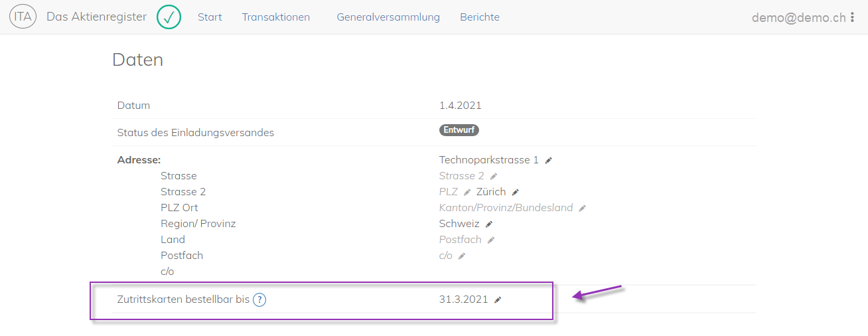Viewport: 868px width, 336px height.
Task: Edit PLZ using its pencil icon
Action: (x=467, y=193)
